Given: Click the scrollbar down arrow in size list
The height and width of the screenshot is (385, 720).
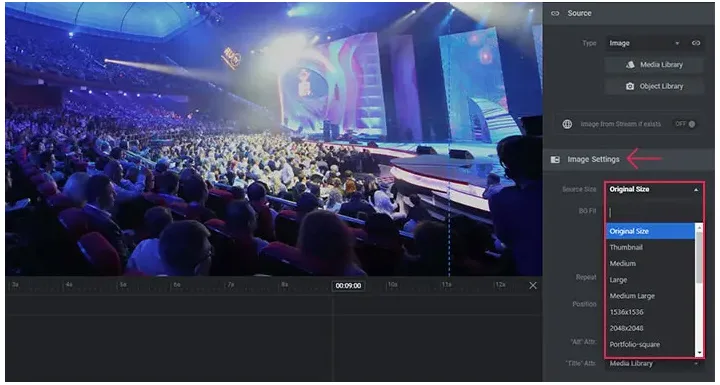Looking at the screenshot, I should point(699,353).
